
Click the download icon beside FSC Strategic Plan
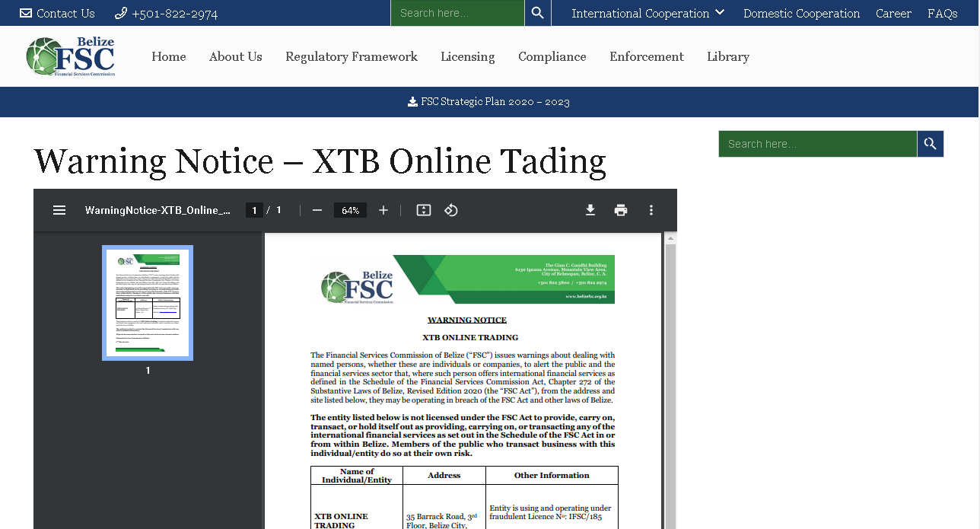click(412, 101)
